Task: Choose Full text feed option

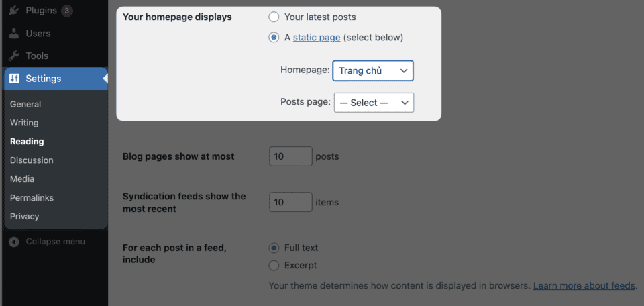Action: click(x=274, y=248)
